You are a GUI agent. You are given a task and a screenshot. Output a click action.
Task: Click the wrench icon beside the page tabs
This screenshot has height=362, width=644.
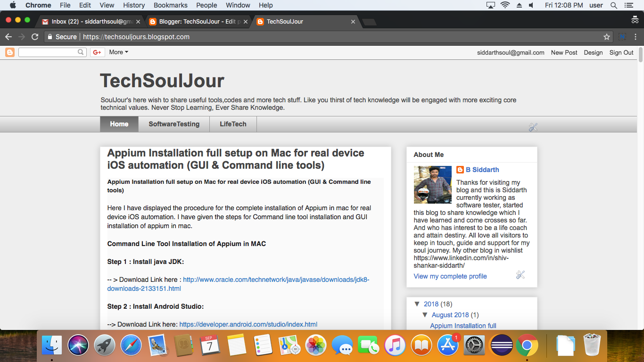tap(533, 127)
